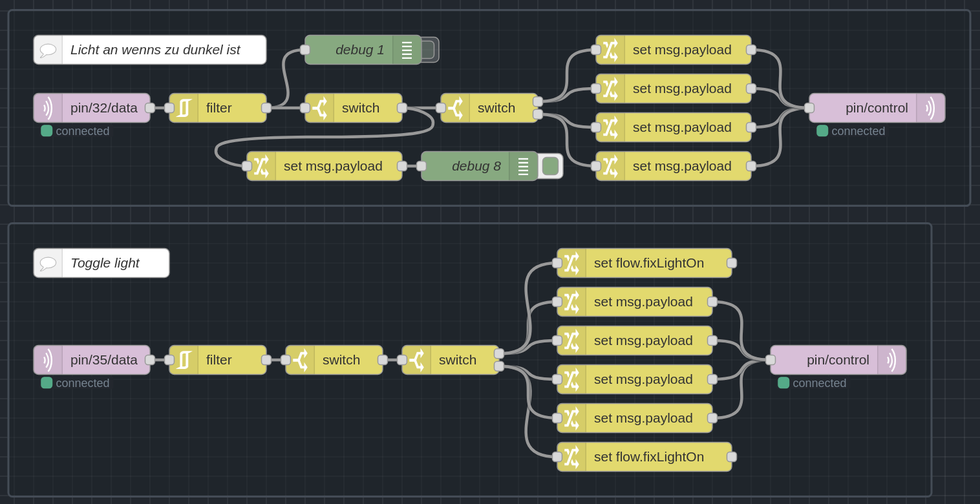Click the unconnected output port of upper set flow.fixLightOn
The height and width of the screenshot is (504, 980).
[x=732, y=263]
